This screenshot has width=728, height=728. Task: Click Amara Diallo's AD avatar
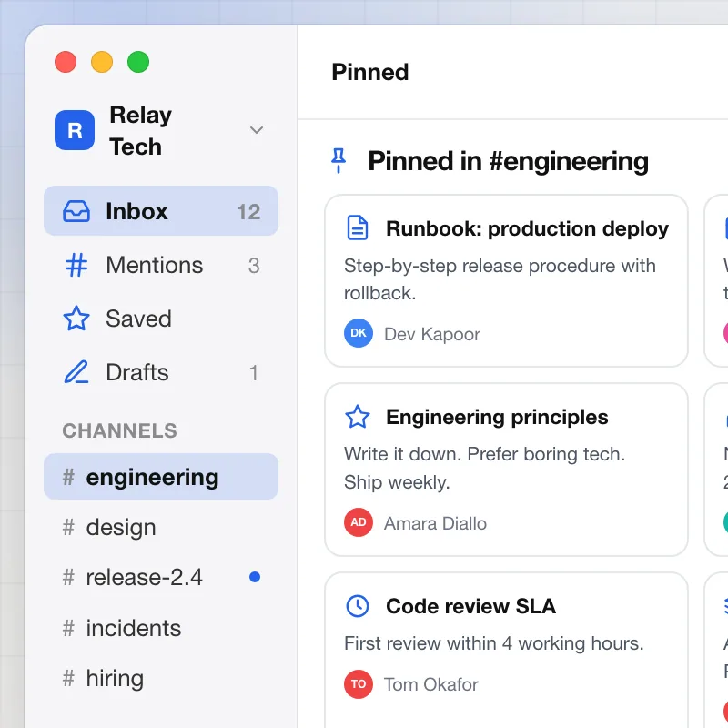tap(358, 522)
